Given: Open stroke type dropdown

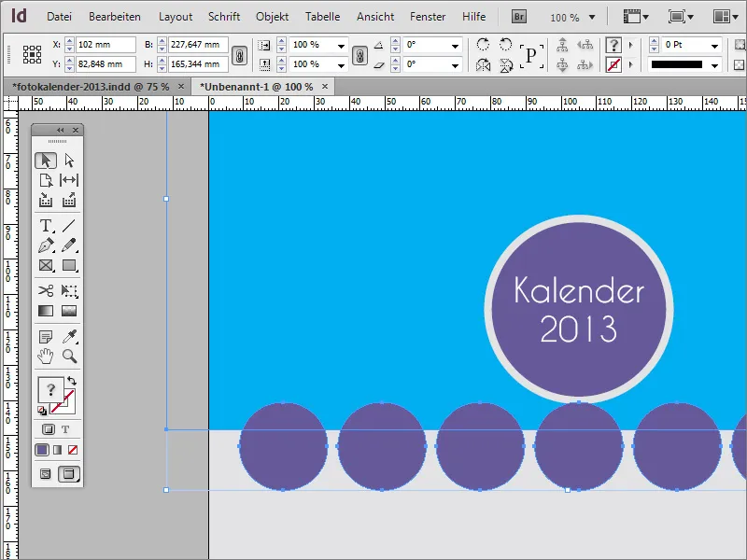Looking at the screenshot, I should pyautogui.click(x=714, y=65).
